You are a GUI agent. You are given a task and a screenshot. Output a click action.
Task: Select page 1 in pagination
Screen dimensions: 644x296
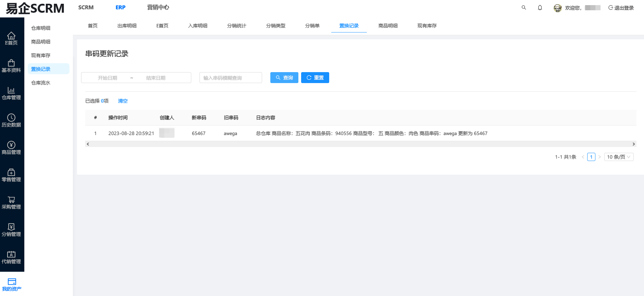click(x=591, y=157)
